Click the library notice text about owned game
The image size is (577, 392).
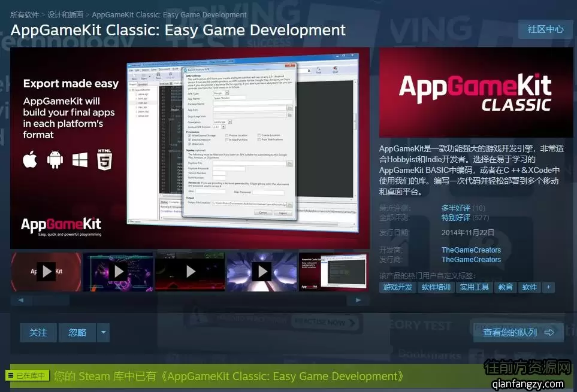(x=229, y=376)
